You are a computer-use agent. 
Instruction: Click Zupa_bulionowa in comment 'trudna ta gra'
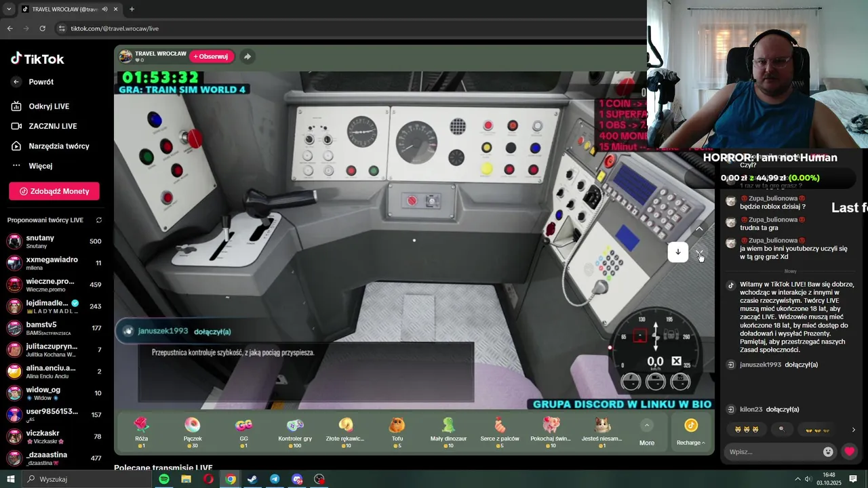click(773, 220)
